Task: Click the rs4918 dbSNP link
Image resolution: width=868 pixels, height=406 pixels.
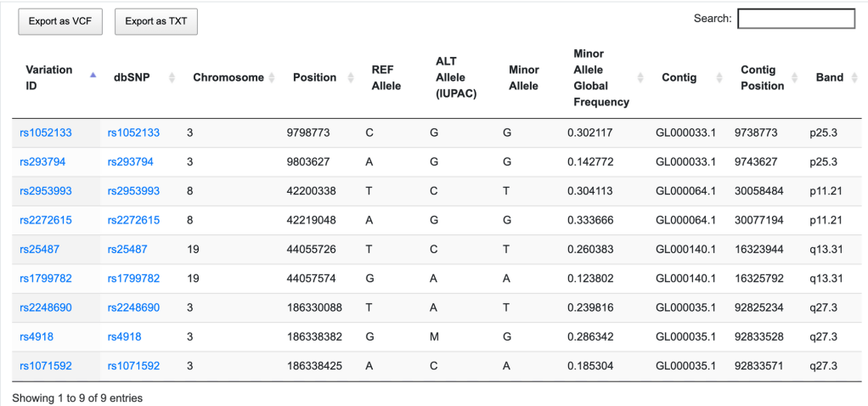Action: point(124,336)
